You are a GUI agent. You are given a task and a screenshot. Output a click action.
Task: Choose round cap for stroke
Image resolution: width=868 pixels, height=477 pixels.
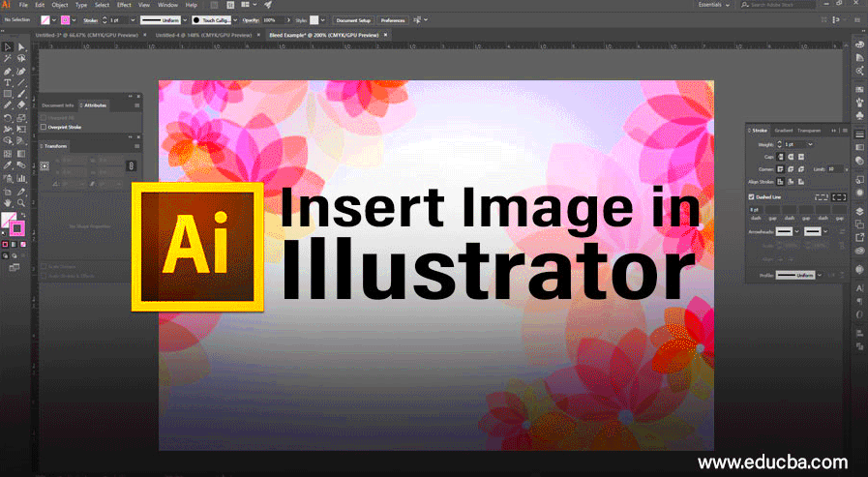pyautogui.click(x=791, y=157)
